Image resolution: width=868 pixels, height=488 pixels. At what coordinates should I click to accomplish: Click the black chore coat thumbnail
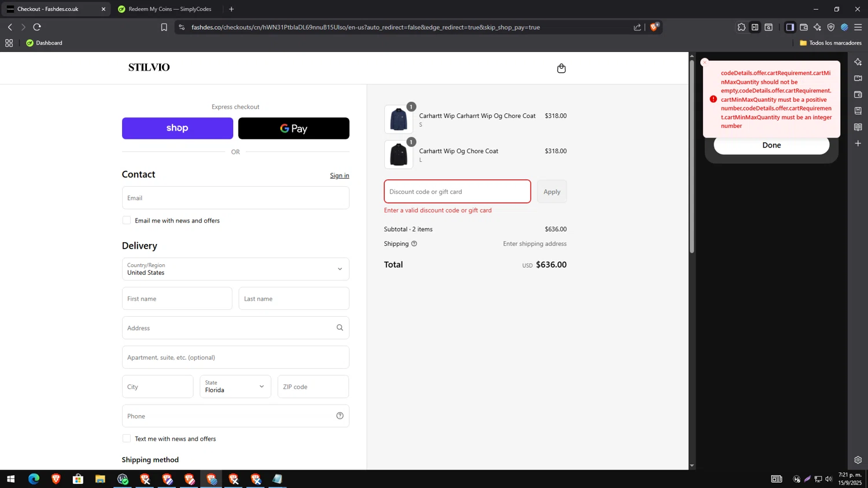pyautogui.click(x=399, y=154)
